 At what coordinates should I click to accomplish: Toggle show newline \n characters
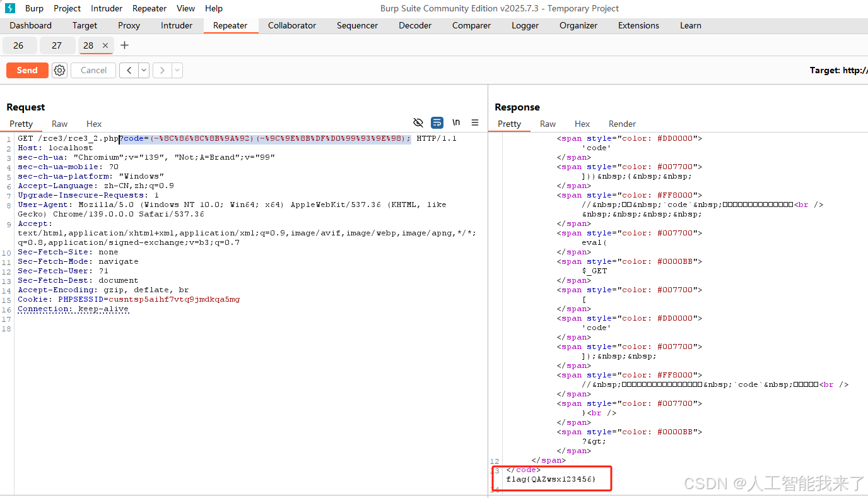point(456,122)
